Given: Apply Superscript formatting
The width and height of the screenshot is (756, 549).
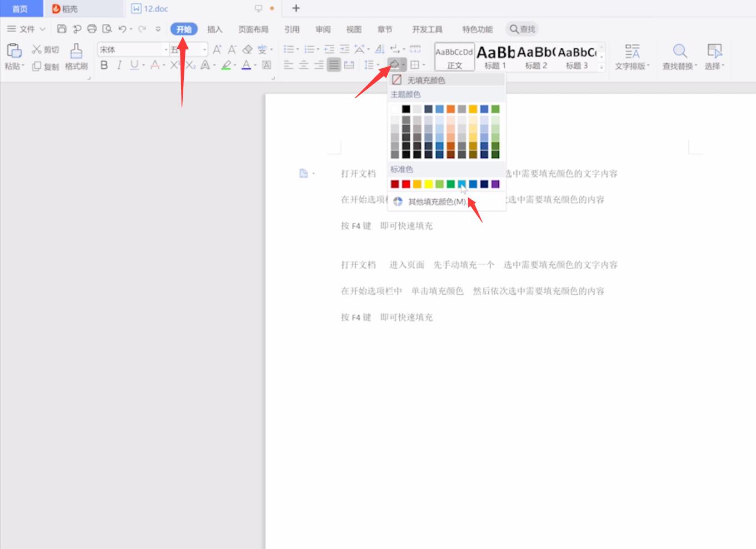Looking at the screenshot, I should pyautogui.click(x=174, y=65).
